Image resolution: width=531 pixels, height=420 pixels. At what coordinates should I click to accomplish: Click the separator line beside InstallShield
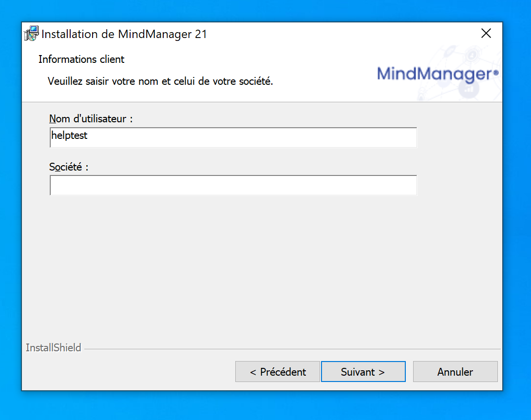(292, 349)
